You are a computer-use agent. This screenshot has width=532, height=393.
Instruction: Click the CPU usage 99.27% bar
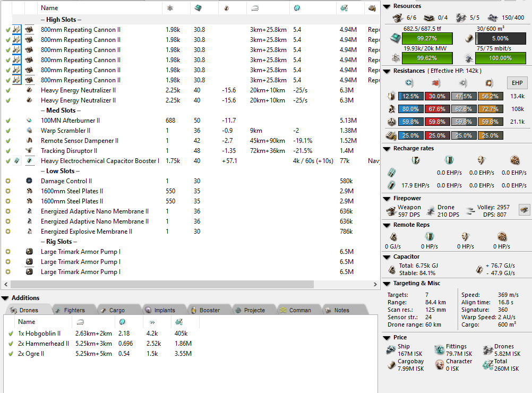coord(427,39)
